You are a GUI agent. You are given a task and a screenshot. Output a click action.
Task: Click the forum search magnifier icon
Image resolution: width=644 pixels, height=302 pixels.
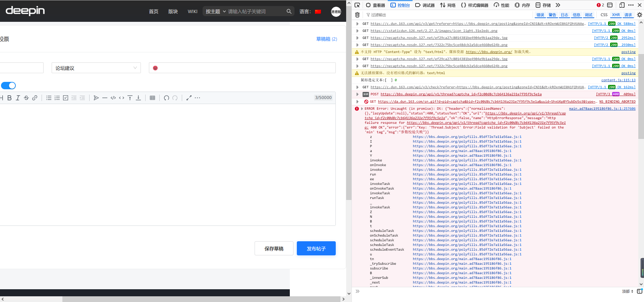[289, 11]
